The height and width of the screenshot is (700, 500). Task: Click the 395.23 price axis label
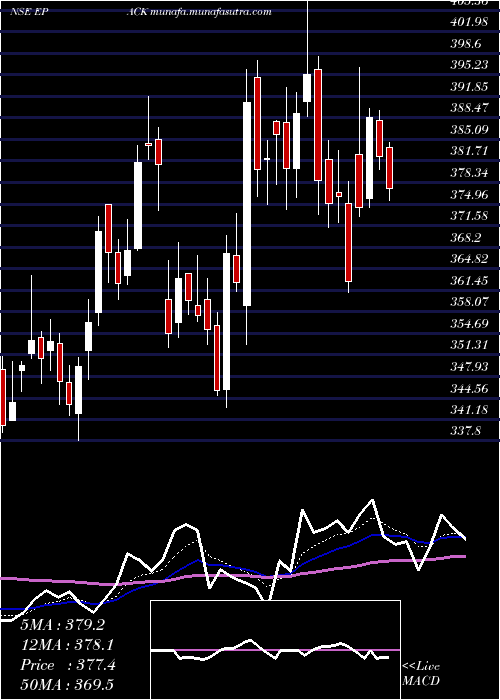(x=469, y=65)
